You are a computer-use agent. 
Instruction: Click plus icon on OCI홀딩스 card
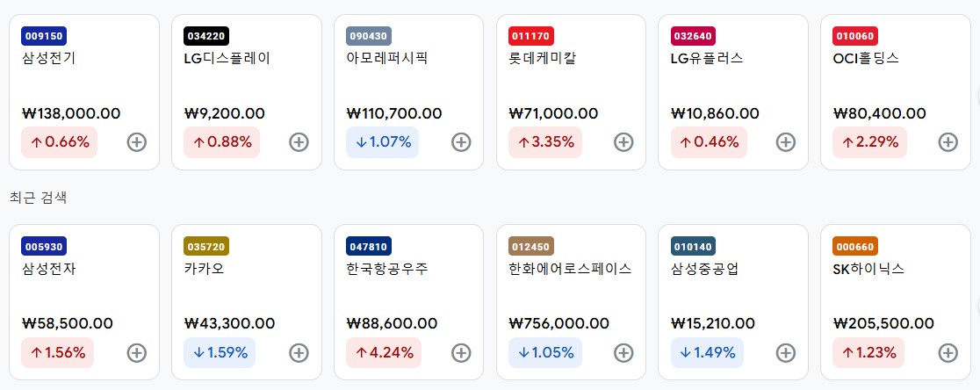pos(948,142)
